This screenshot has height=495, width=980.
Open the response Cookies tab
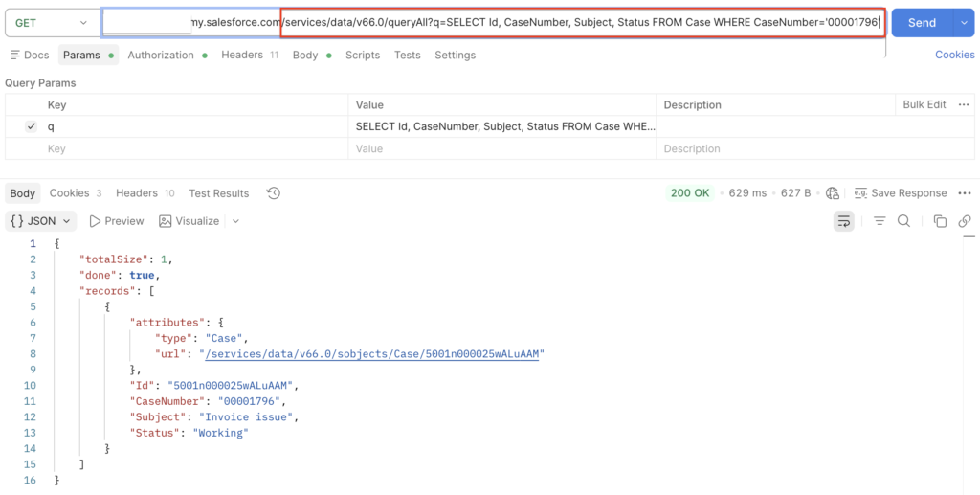76,193
